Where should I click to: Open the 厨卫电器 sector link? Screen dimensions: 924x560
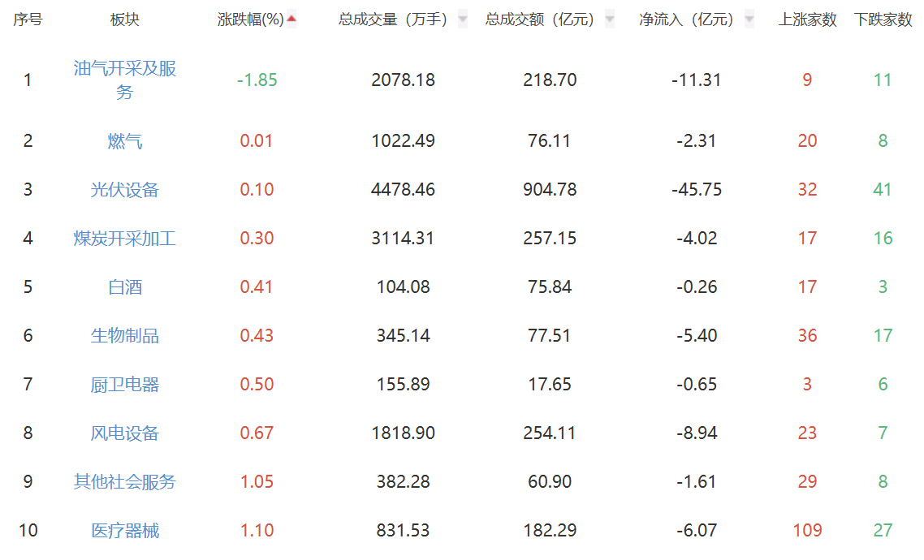point(125,385)
